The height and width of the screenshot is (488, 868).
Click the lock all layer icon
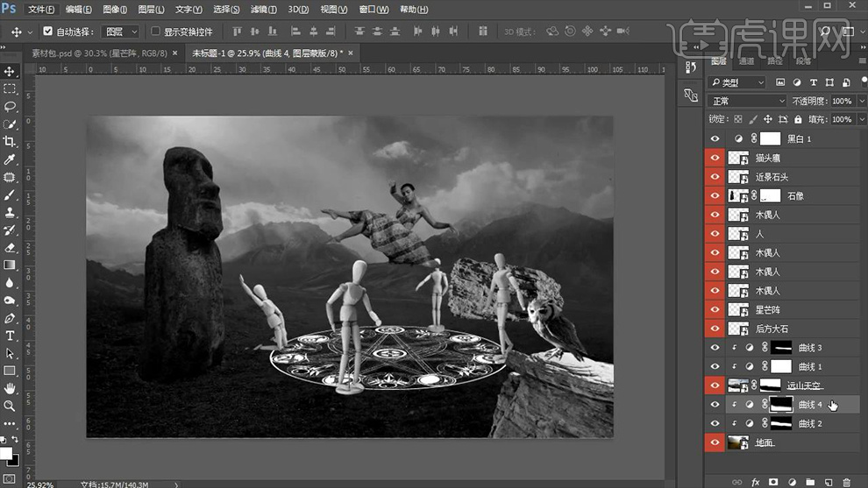[798, 119]
